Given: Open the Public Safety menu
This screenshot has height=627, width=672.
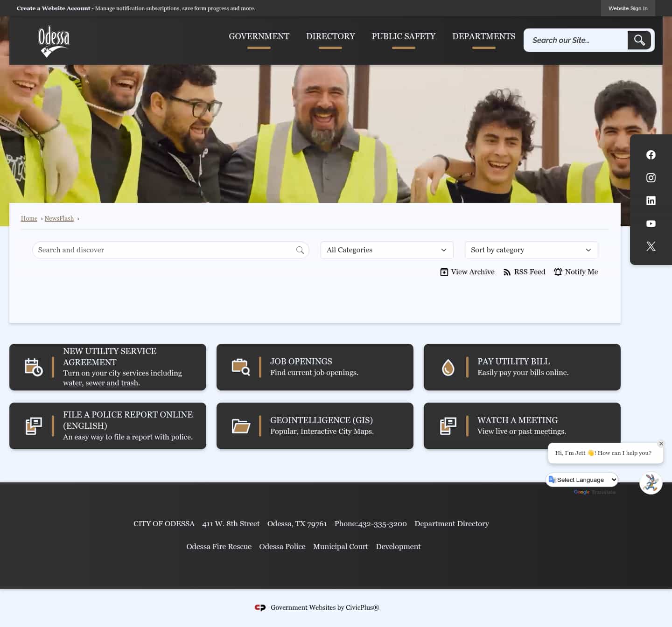Looking at the screenshot, I should click(403, 36).
